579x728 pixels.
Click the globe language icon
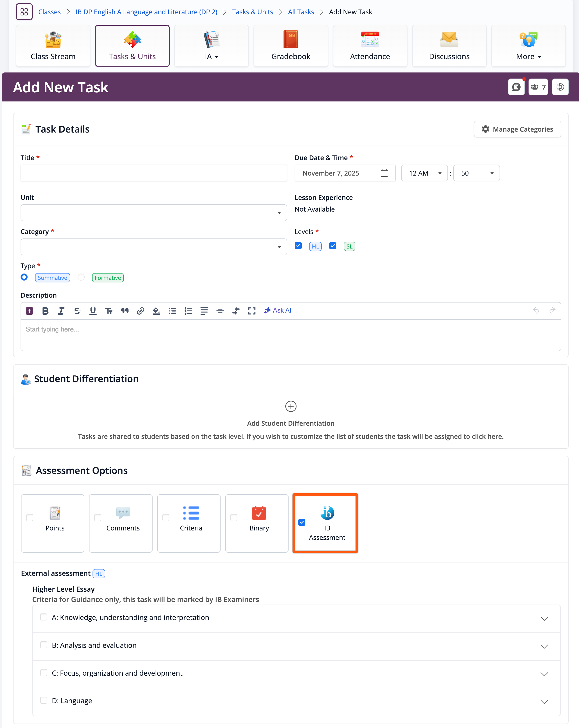pos(560,87)
